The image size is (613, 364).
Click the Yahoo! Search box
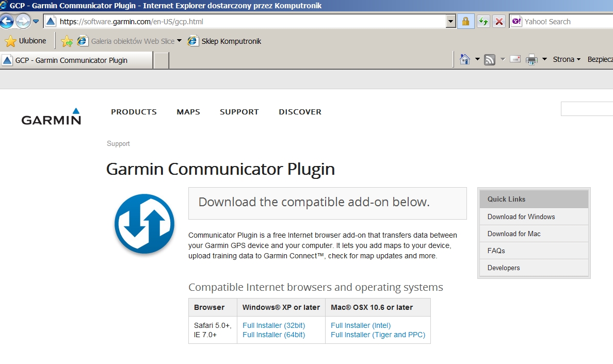(568, 22)
